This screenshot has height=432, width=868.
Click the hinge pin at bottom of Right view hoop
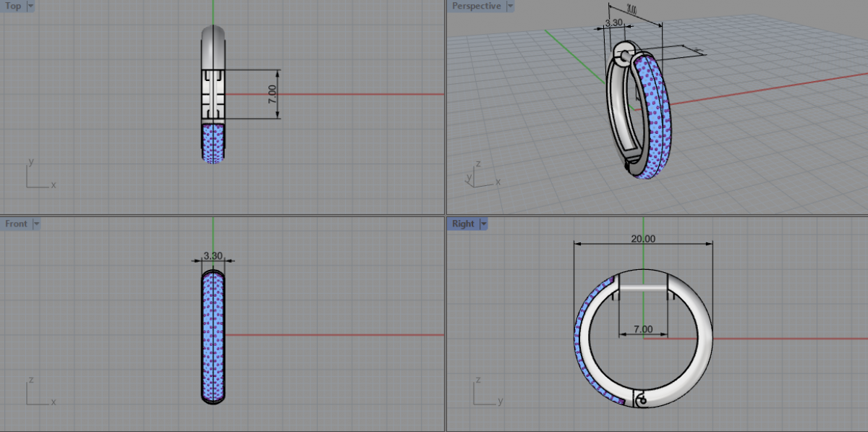pos(642,399)
